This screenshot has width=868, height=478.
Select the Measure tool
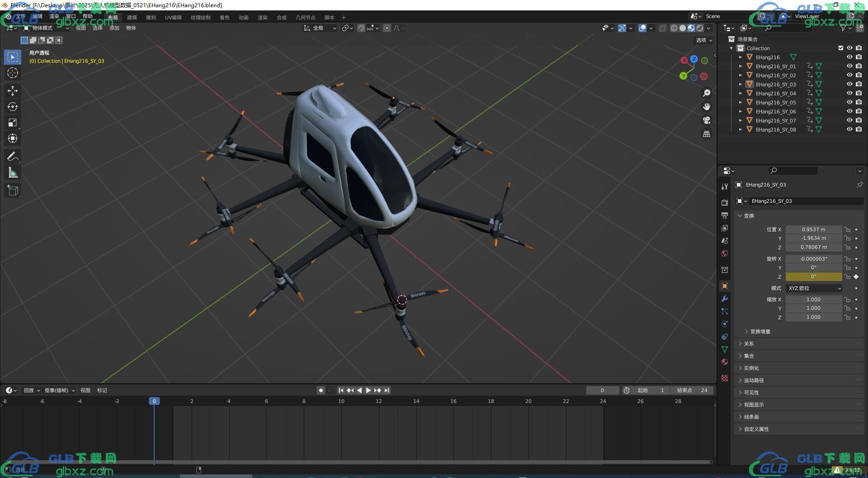pos(13,172)
